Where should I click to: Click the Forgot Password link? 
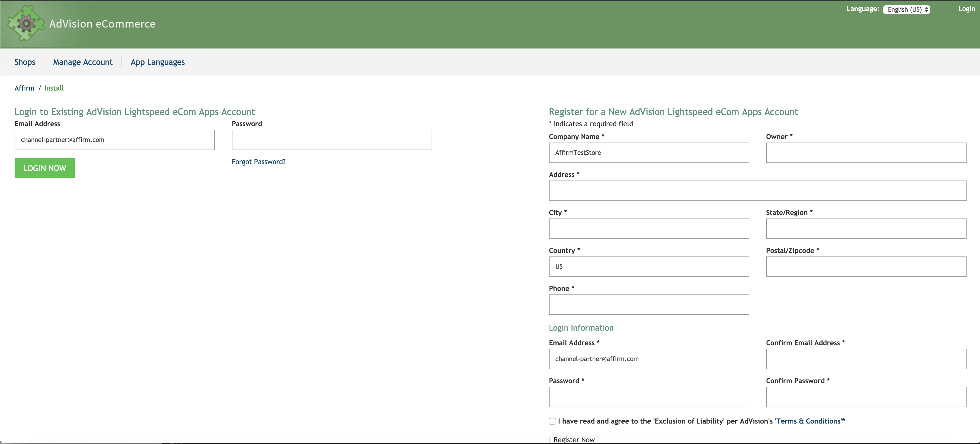click(x=258, y=162)
